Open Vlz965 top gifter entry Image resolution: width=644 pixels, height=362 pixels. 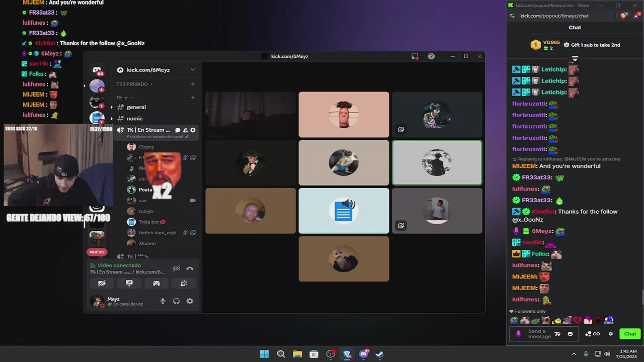pos(545,45)
